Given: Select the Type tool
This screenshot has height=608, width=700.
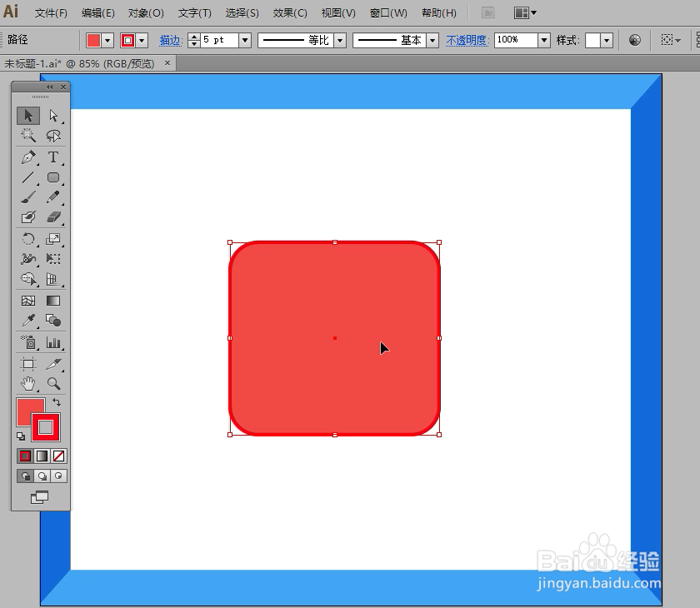Looking at the screenshot, I should tap(53, 157).
